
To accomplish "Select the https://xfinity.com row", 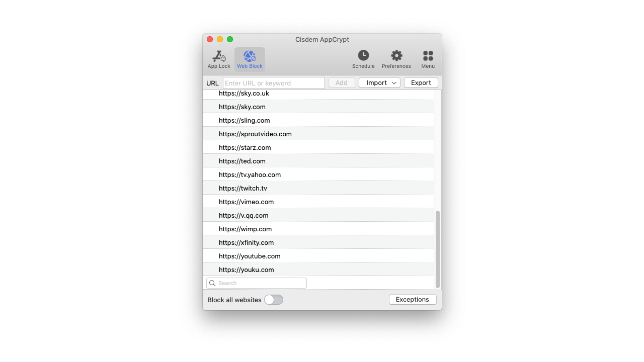I will click(318, 242).
